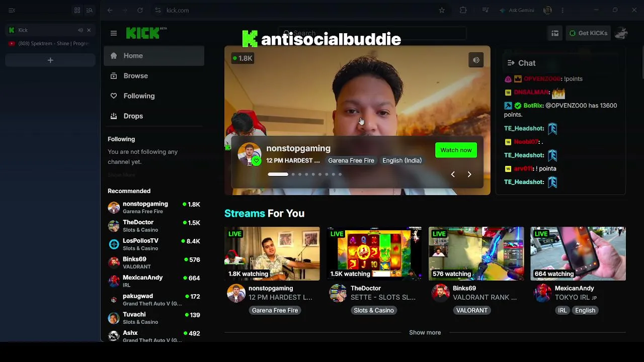Select the active featured carousel indicator
This screenshot has height=362, width=644.
coord(278,174)
